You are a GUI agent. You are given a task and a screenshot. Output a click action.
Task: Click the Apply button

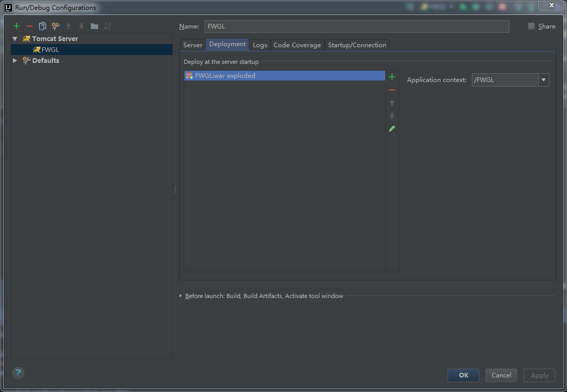pyautogui.click(x=539, y=375)
